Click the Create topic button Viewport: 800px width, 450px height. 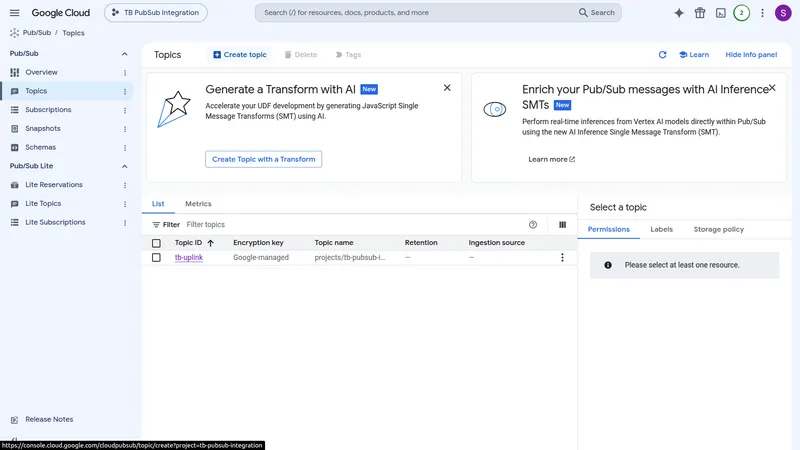240,55
